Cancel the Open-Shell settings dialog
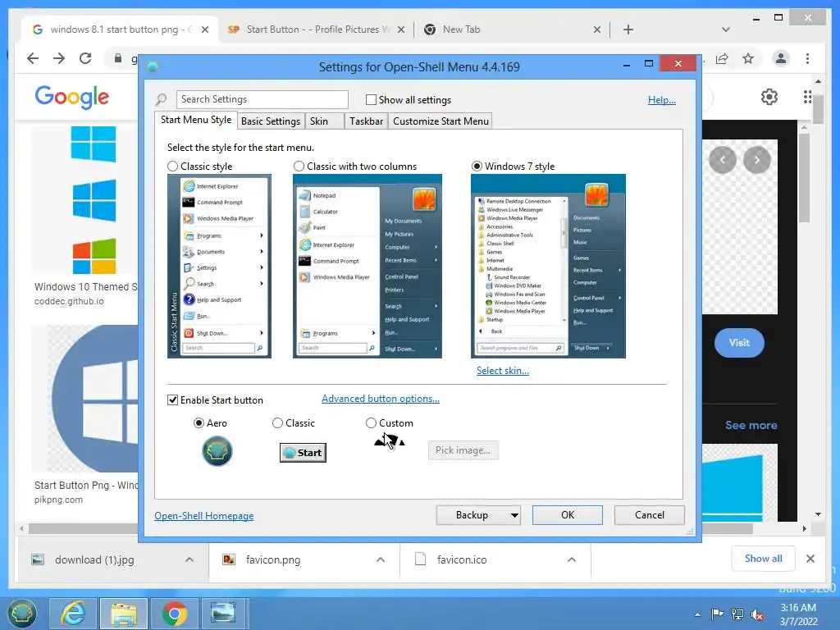840x630 pixels. click(x=650, y=515)
